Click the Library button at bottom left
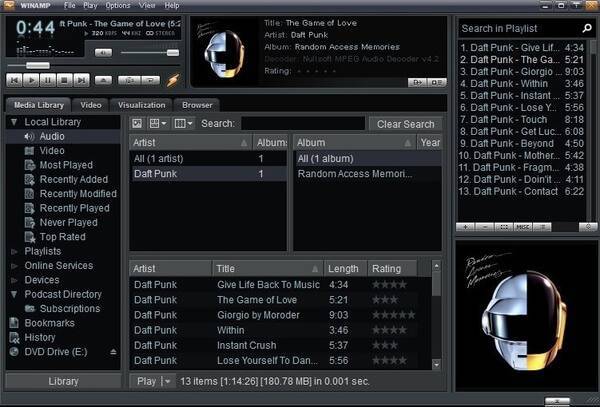The image size is (600, 407). [x=64, y=381]
